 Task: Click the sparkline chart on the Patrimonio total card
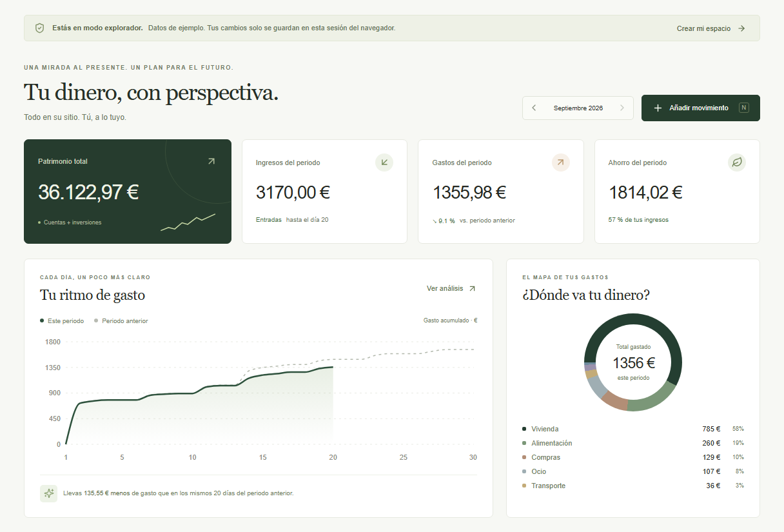(188, 222)
